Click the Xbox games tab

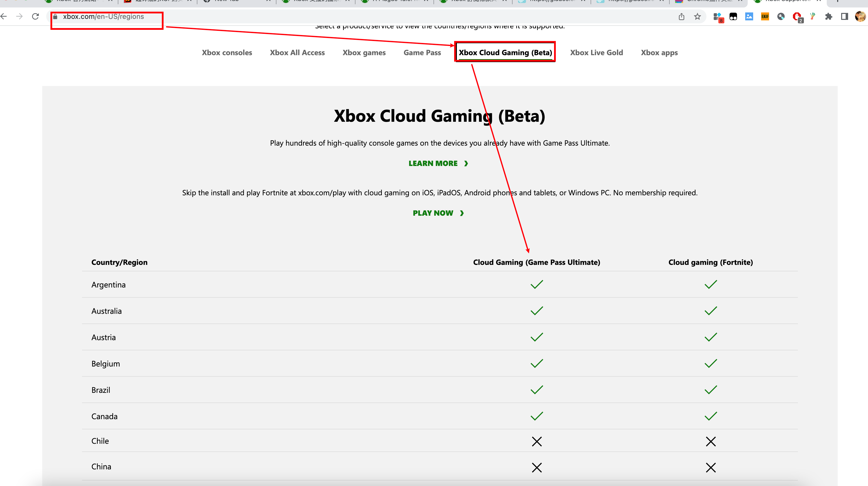click(x=364, y=52)
